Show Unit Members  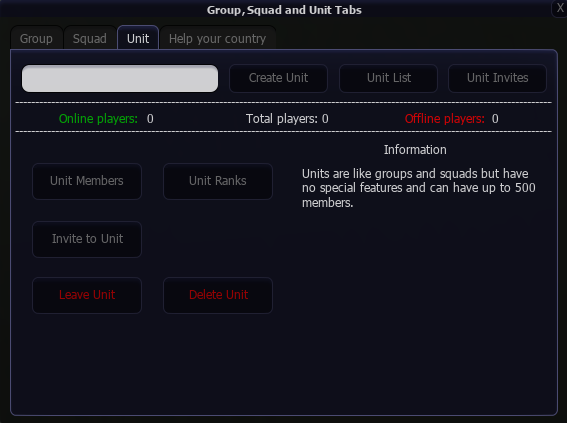[87, 181]
